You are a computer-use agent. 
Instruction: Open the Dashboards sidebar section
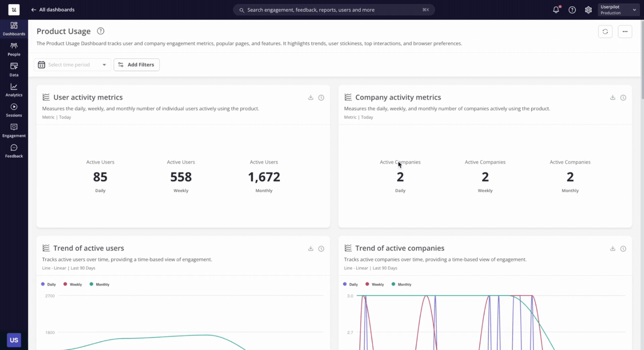pos(14,29)
